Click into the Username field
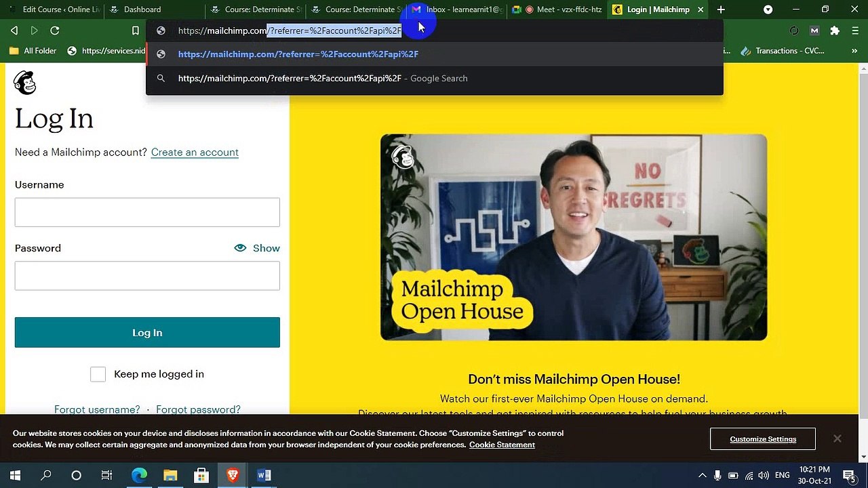The image size is (868, 488). [147, 212]
